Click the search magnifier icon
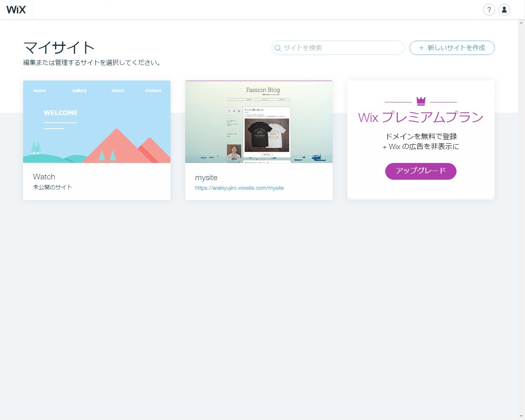 (x=278, y=48)
